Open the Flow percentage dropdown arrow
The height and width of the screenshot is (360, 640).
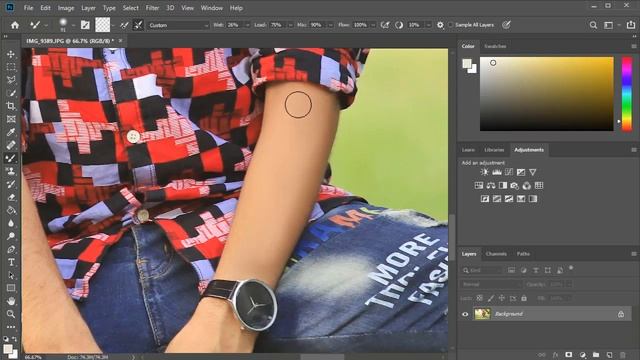click(x=373, y=25)
